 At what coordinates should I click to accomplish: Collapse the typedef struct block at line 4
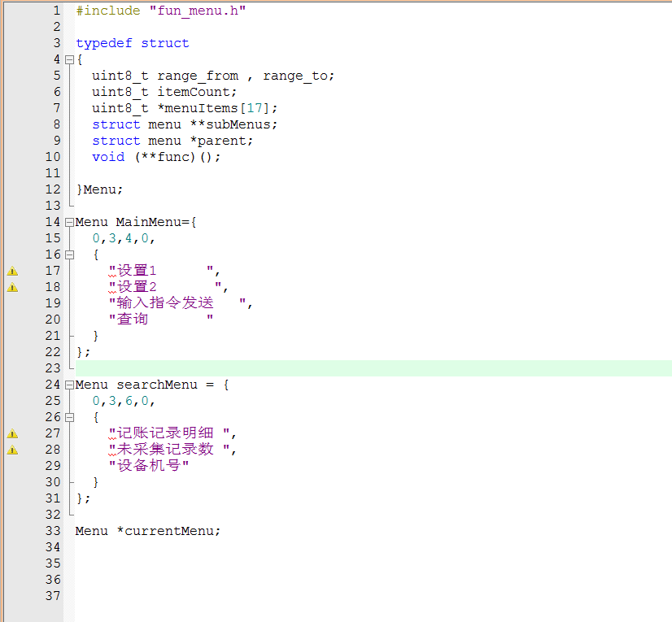click(x=70, y=59)
